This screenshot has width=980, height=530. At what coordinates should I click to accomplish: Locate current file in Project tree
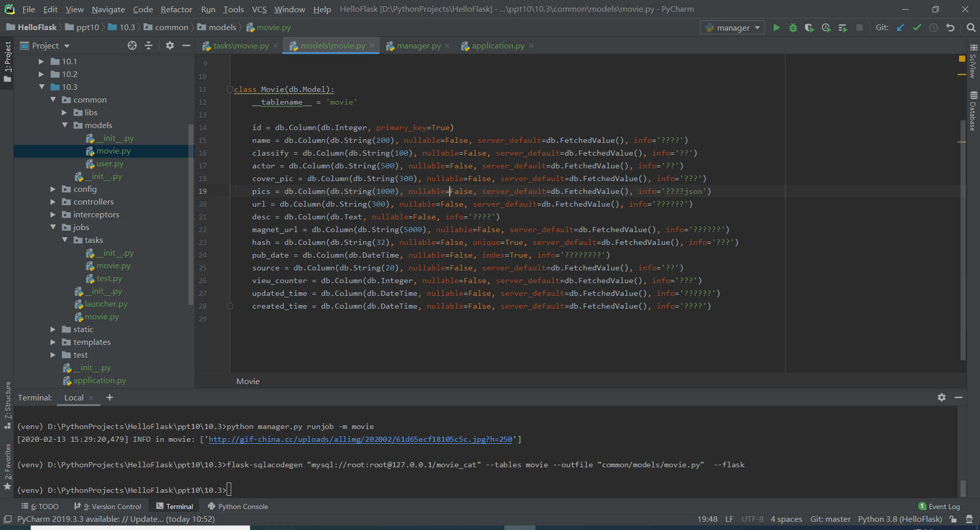pyautogui.click(x=132, y=45)
